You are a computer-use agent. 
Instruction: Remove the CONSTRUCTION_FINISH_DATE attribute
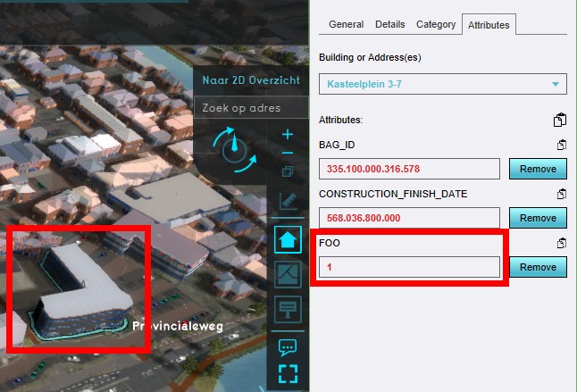tap(538, 218)
